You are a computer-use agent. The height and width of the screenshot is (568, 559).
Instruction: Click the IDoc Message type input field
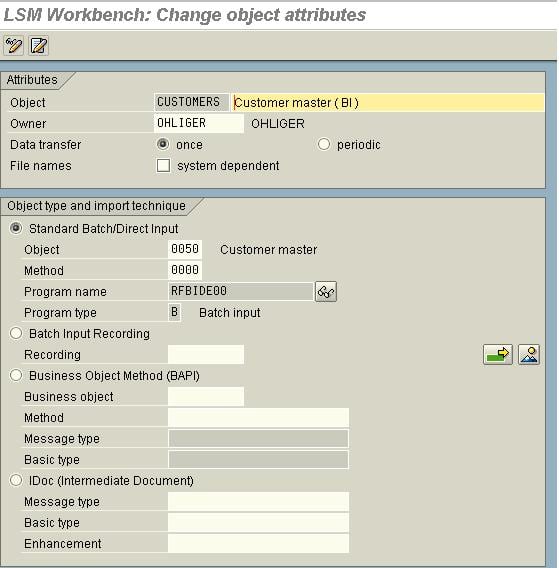coord(258,501)
